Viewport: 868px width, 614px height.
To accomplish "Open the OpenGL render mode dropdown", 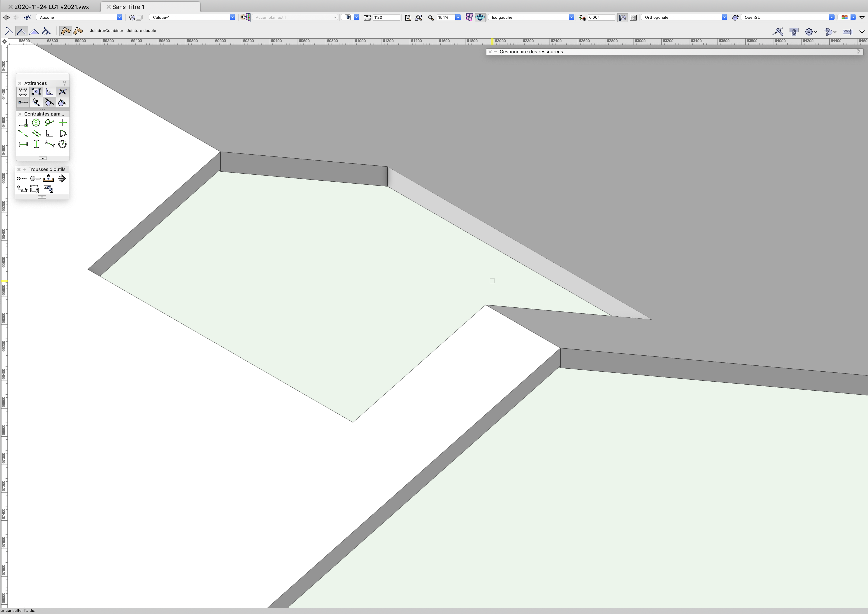I will click(831, 17).
